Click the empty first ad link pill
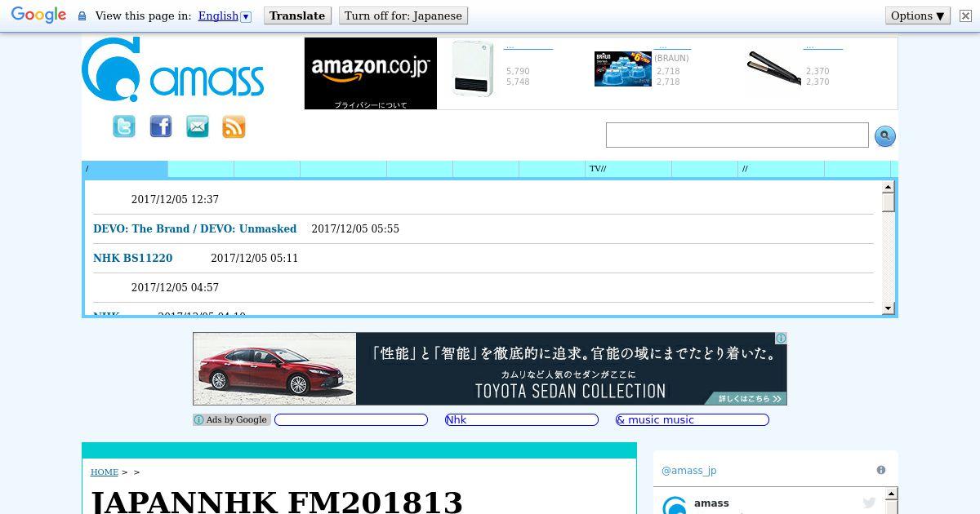Screen dimensions: 980x514 350,419
